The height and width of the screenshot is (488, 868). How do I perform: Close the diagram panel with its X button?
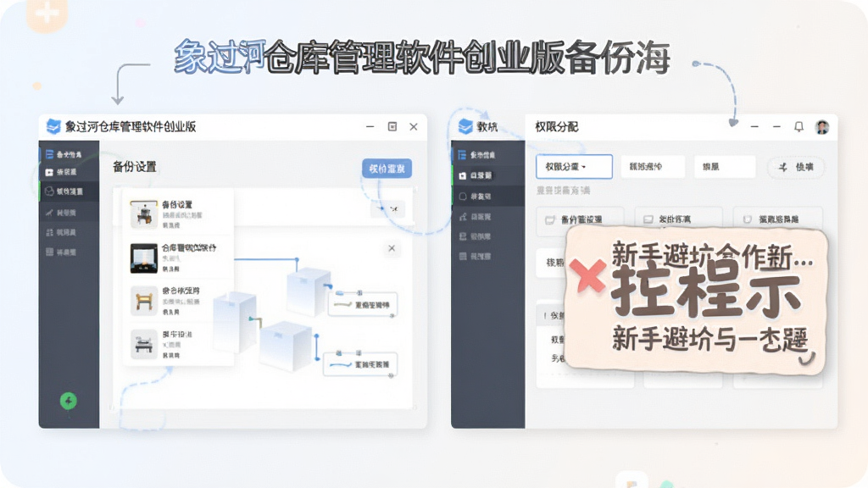(392, 248)
